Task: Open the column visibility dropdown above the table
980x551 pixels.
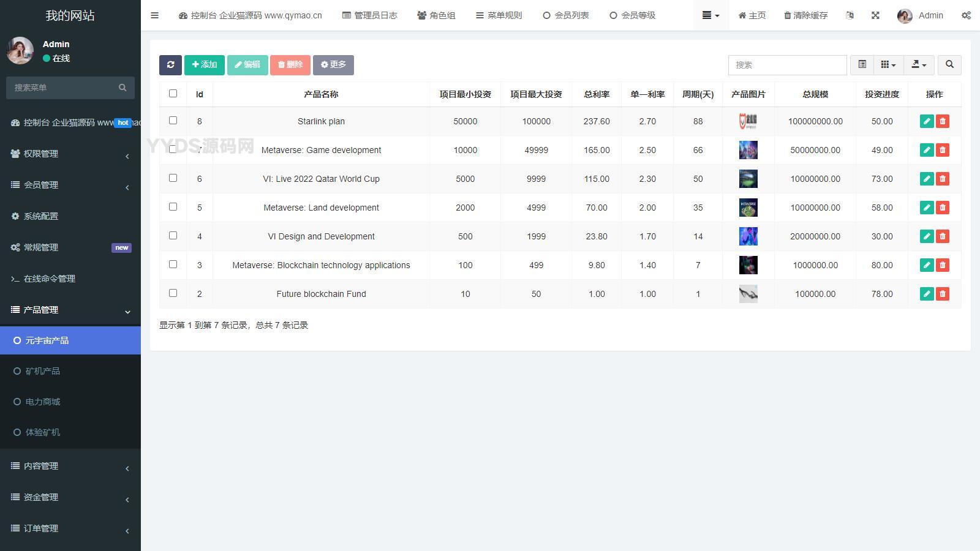Action: [888, 65]
